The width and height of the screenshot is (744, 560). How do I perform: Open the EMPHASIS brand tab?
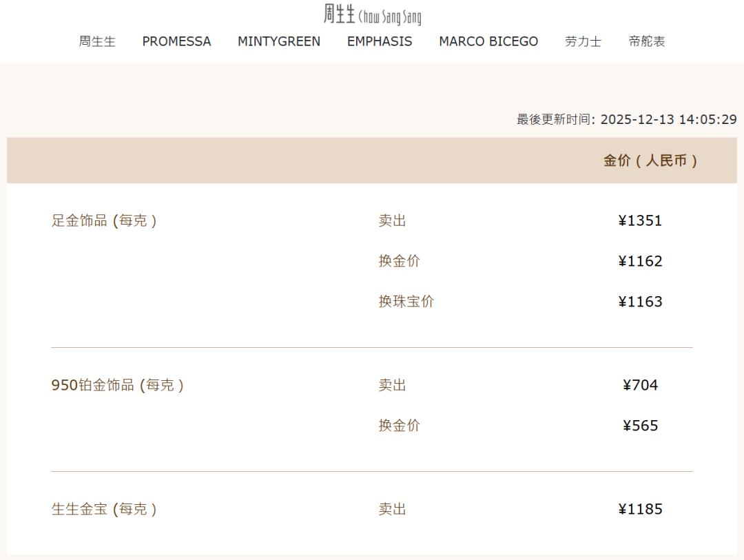point(380,41)
